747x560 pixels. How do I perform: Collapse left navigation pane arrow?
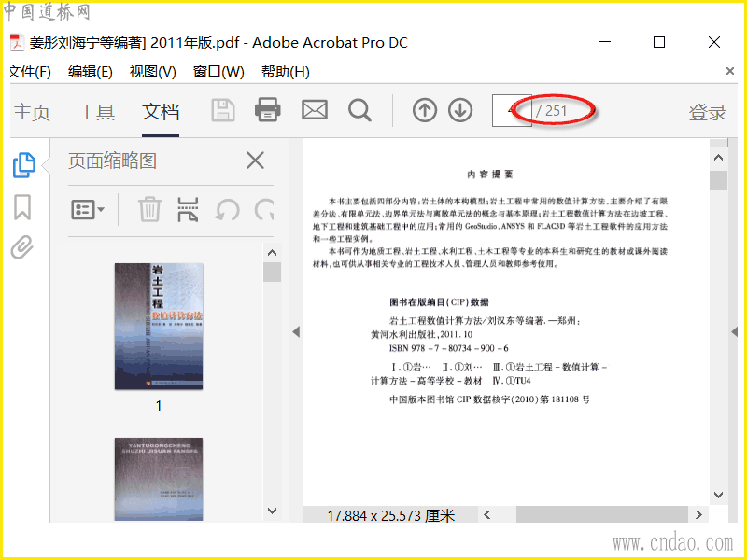[296, 331]
